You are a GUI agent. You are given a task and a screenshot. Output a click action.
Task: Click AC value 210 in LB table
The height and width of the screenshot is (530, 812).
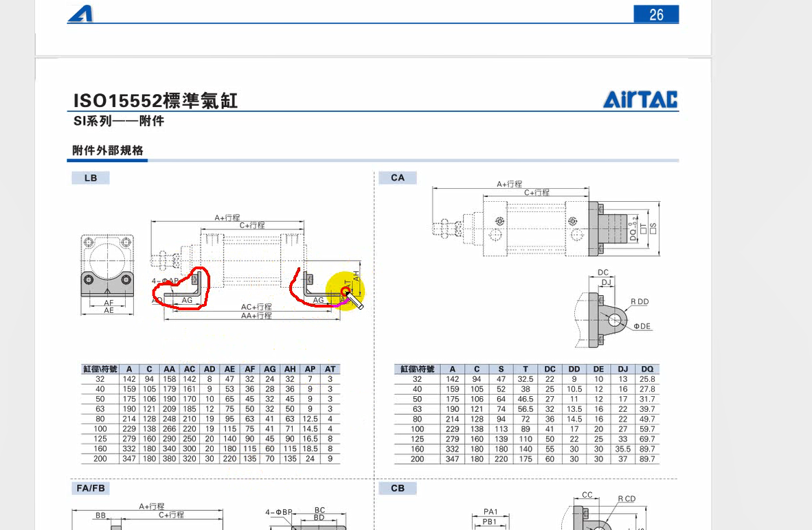click(190, 419)
